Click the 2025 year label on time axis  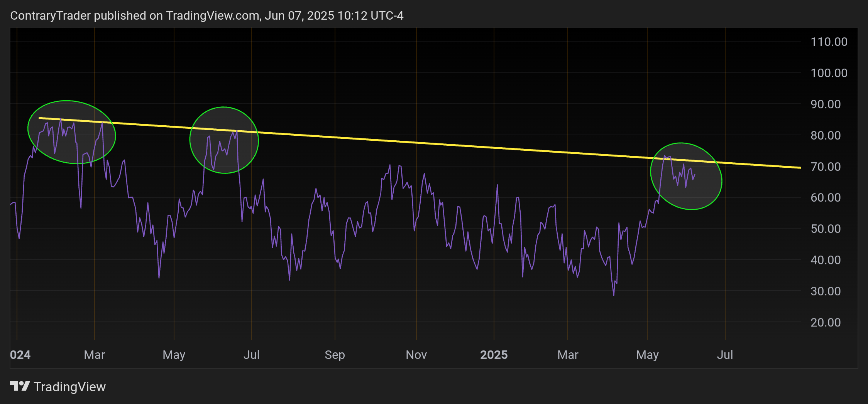tap(494, 355)
